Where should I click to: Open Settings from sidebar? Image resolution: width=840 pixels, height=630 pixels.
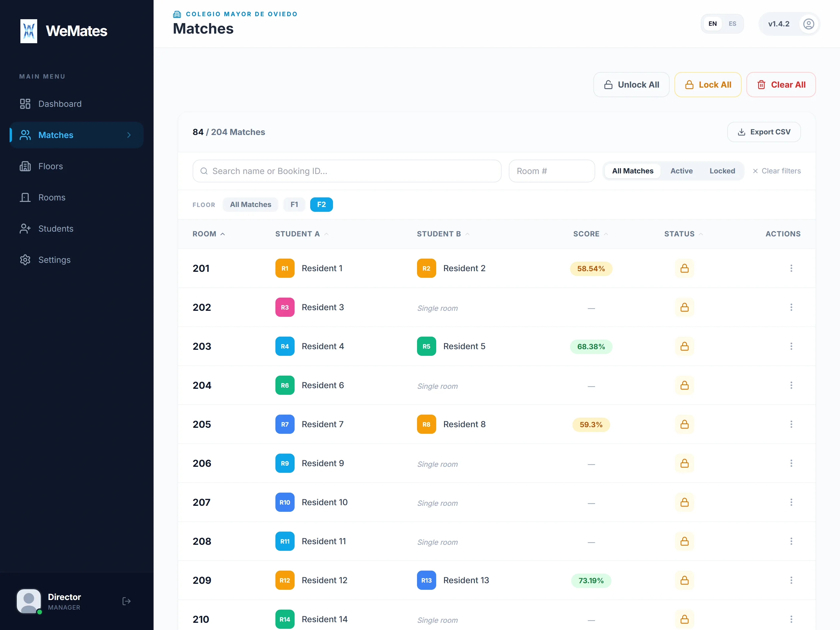coord(77,260)
